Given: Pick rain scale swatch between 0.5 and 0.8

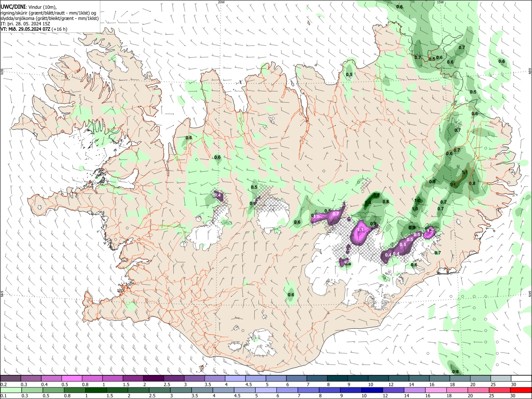Looking at the screenshot, I should [x=53, y=390].
